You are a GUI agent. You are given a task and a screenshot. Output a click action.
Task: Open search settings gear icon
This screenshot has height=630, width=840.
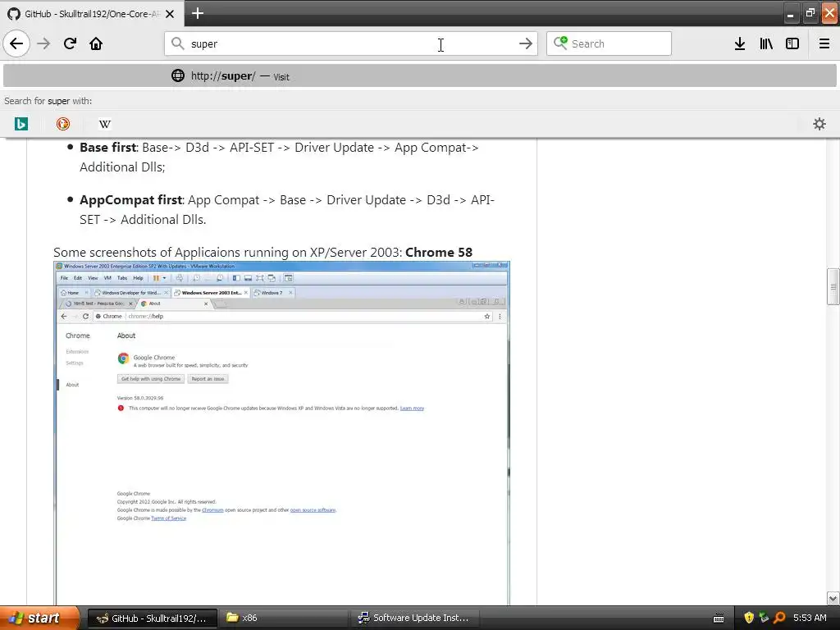pos(819,124)
